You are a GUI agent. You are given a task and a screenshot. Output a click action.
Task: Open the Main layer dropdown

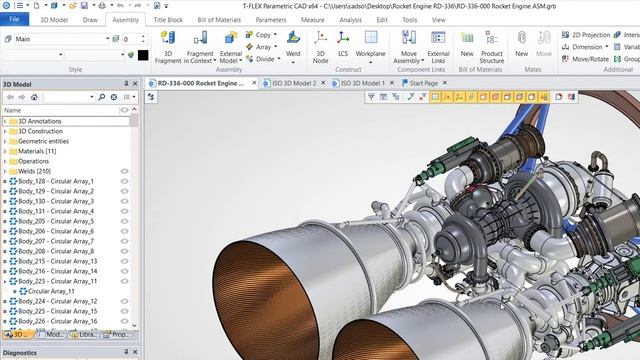[x=107, y=39]
